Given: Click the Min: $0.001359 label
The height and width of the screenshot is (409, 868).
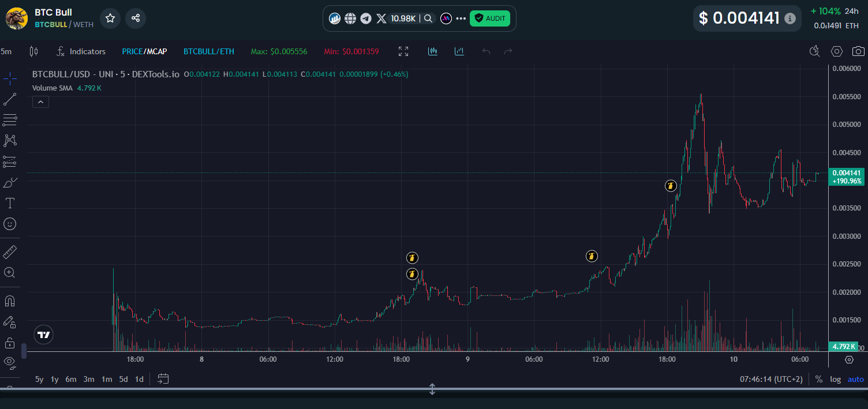Looking at the screenshot, I should pyautogui.click(x=351, y=51).
